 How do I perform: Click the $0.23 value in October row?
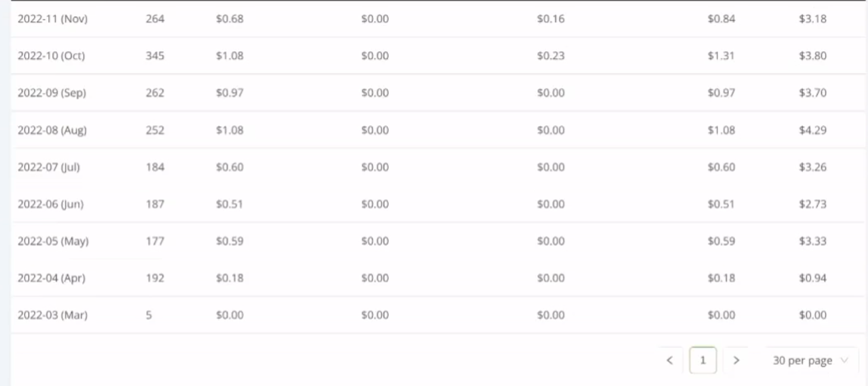tap(551, 56)
